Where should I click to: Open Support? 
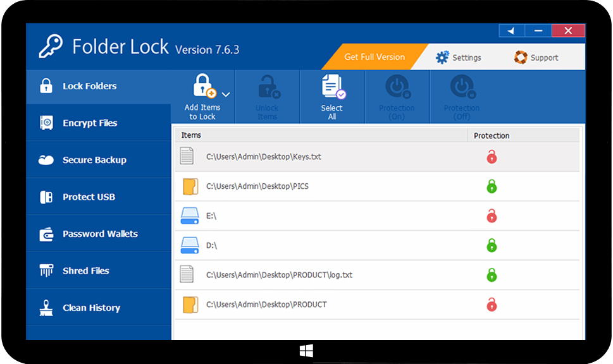(x=536, y=58)
